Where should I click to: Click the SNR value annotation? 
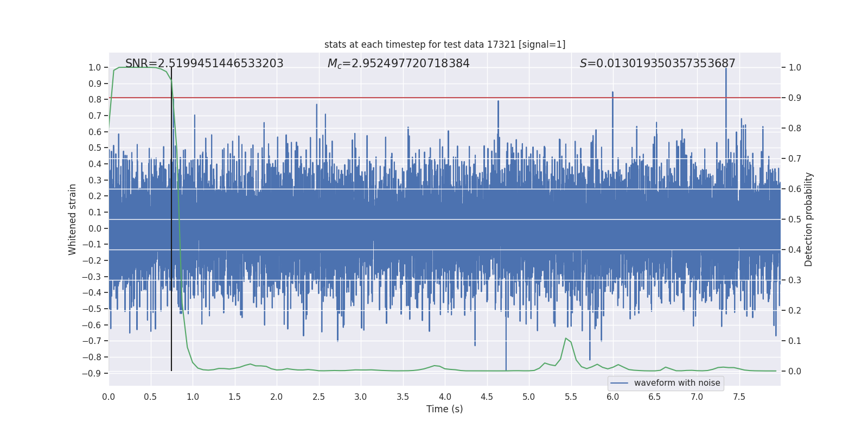pyautogui.click(x=204, y=63)
